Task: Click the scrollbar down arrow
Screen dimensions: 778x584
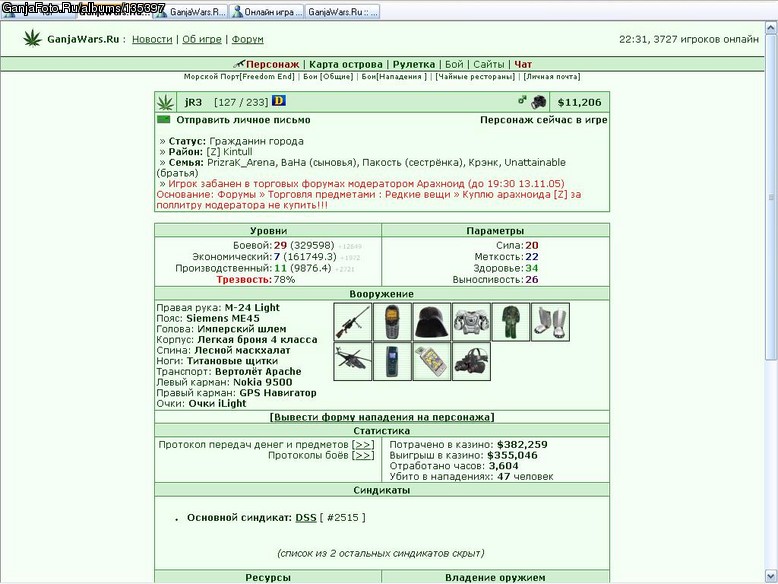Action: click(x=771, y=576)
